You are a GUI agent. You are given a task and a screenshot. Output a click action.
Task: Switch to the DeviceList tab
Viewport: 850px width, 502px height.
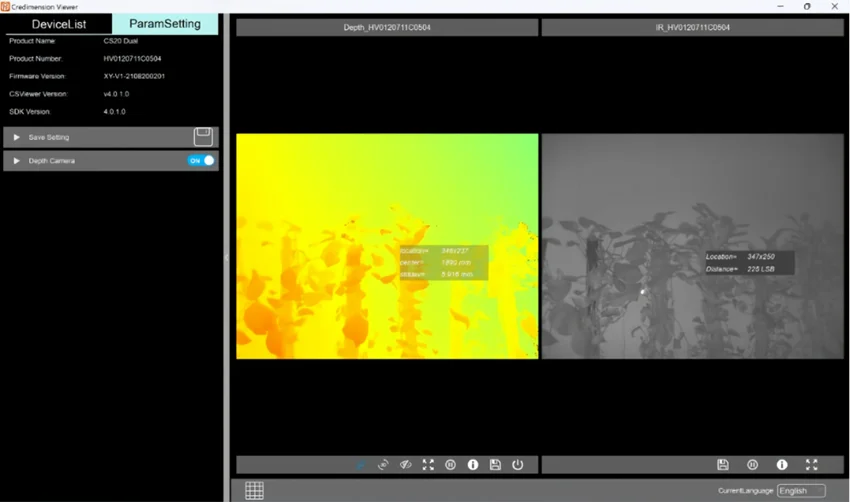pos(59,24)
